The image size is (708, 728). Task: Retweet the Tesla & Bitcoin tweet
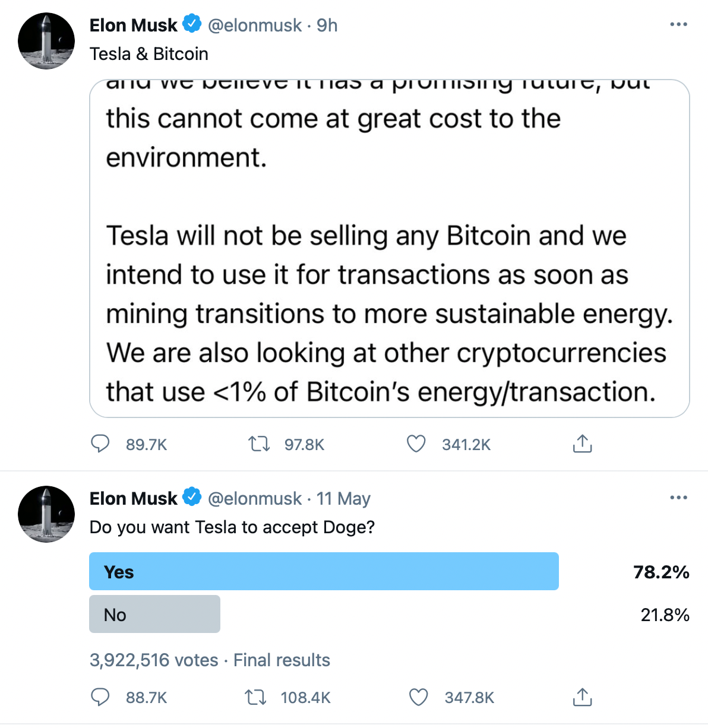click(258, 444)
